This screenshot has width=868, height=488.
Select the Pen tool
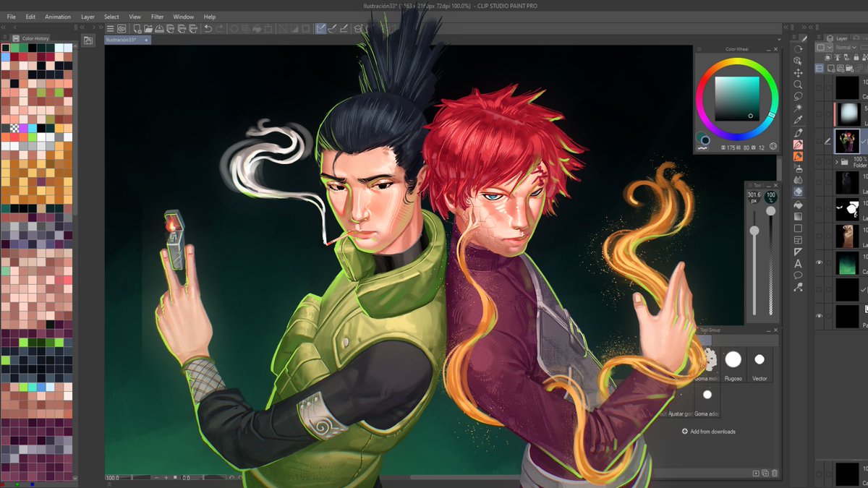pos(798,133)
